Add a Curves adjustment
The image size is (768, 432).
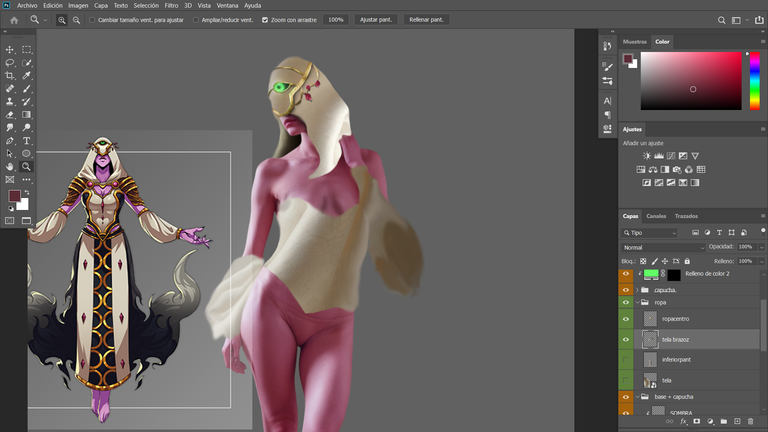click(671, 156)
